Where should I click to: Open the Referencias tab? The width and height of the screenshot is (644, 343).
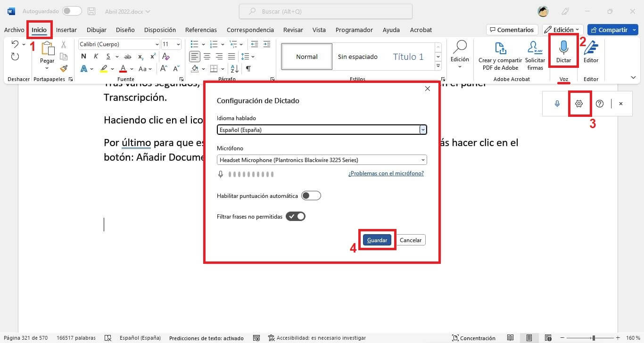201,30
